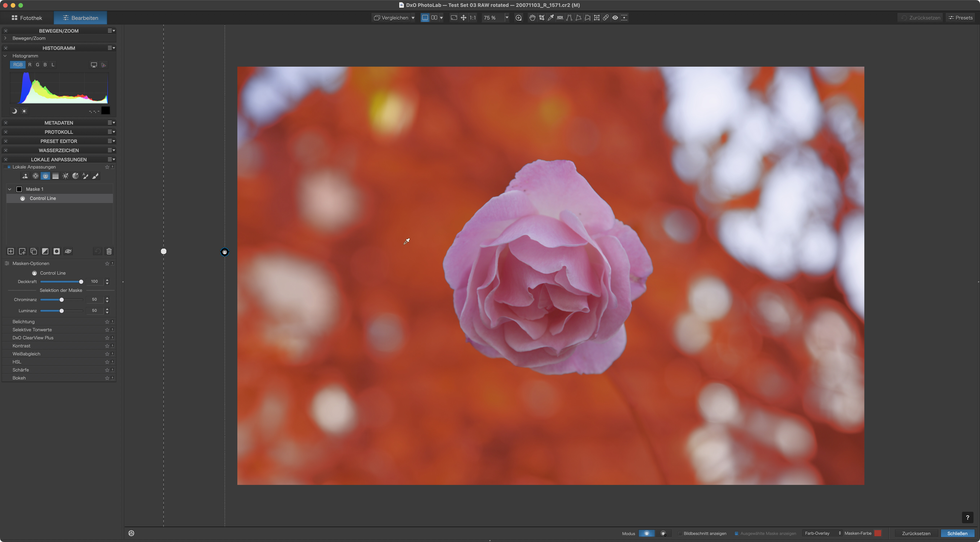Click the Masken-Farbe red color swatch
The height and width of the screenshot is (542, 980).
[878, 533]
